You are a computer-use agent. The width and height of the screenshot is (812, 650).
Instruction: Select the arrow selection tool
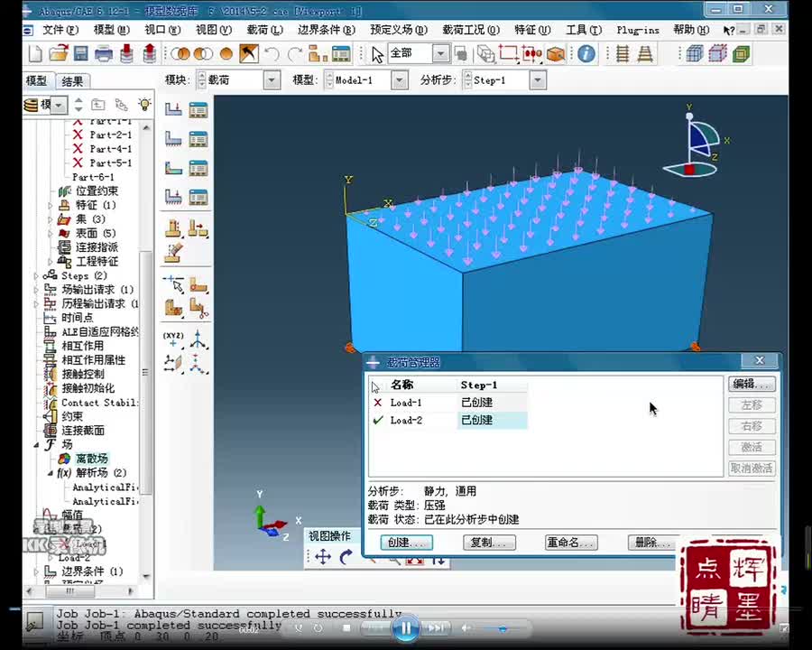coord(377,54)
